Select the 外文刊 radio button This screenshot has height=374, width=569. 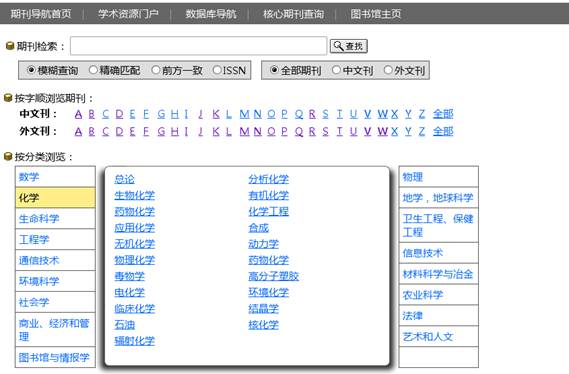click(388, 70)
